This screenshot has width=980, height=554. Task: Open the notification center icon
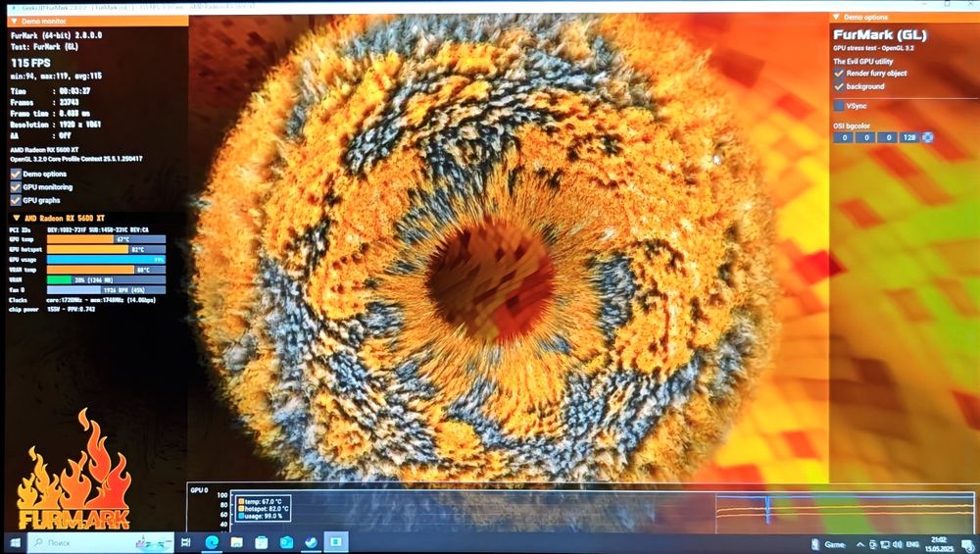[x=967, y=544]
